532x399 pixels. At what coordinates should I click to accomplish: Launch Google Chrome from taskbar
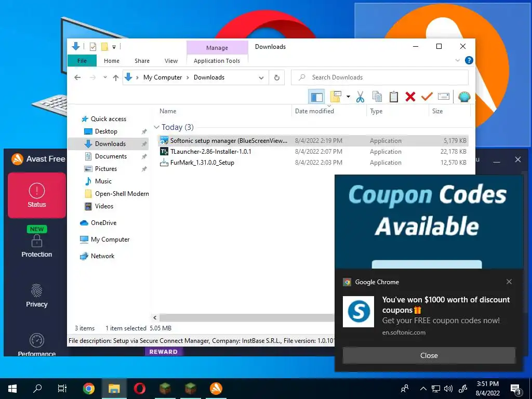point(89,389)
